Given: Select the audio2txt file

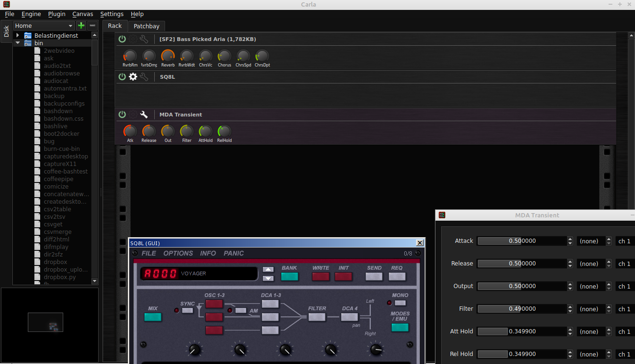Looking at the screenshot, I should click(57, 66).
